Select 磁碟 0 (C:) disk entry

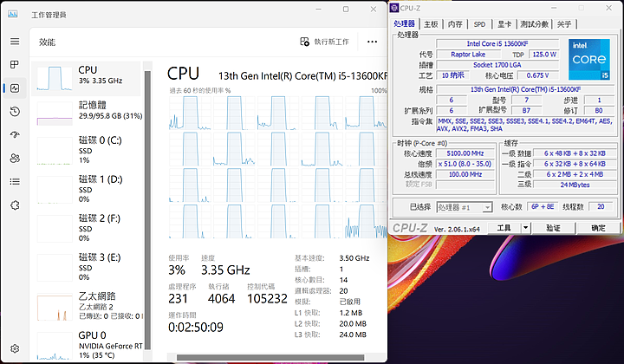[87, 150]
